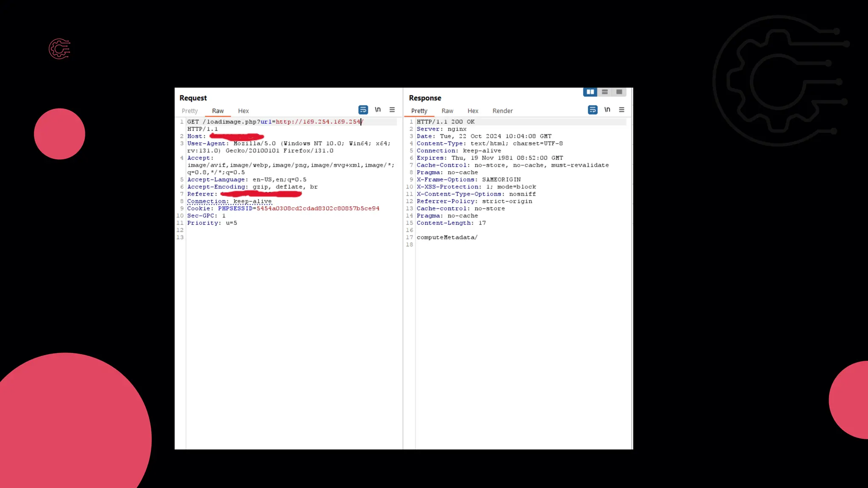Click the red gear logo icon
Viewport: 868px width, 488px height.
(x=59, y=49)
